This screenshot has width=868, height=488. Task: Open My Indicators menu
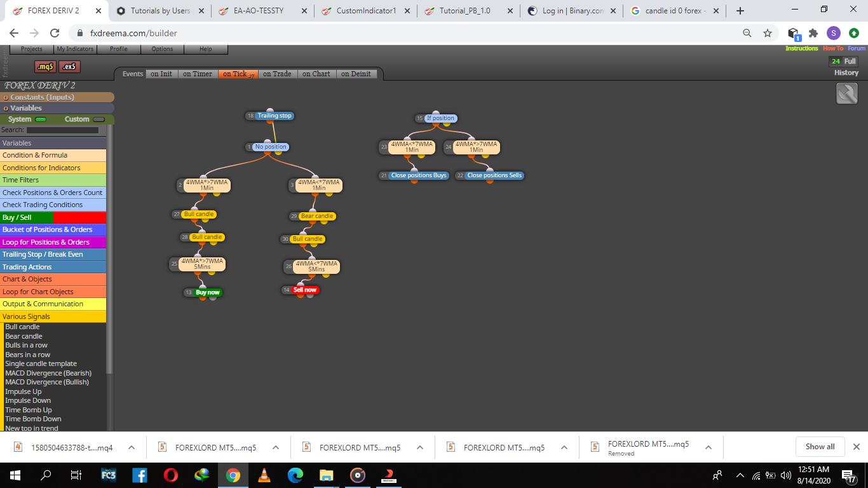coord(75,49)
